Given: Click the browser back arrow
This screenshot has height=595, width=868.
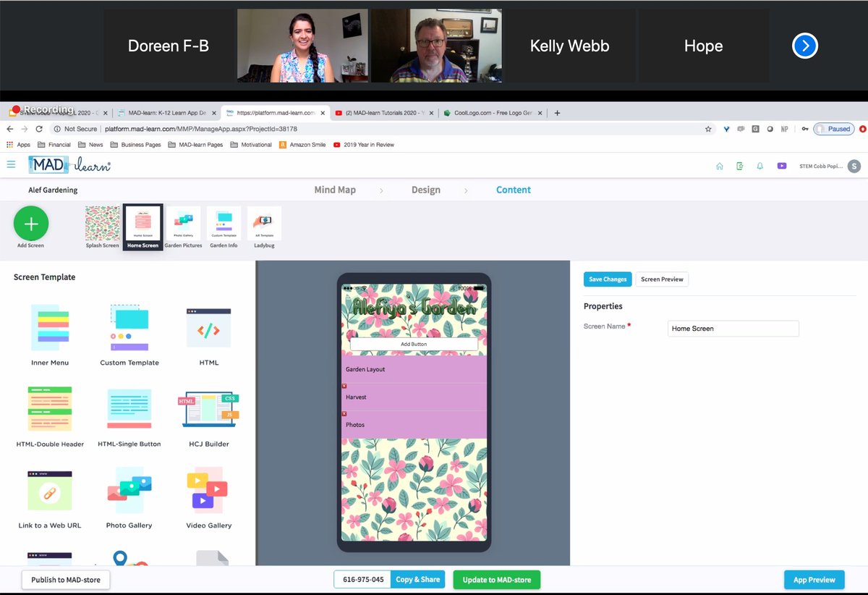Looking at the screenshot, I should [10, 129].
